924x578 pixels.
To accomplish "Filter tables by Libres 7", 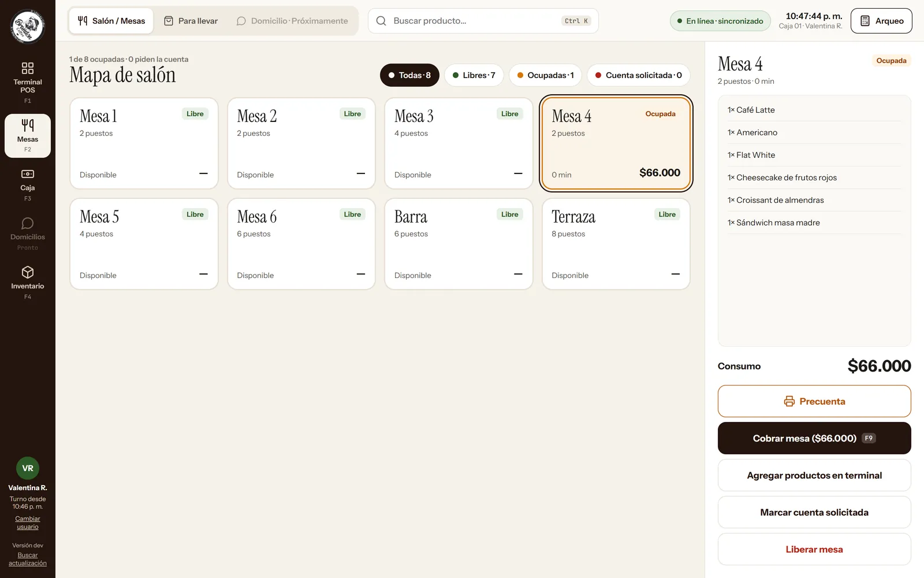I will 474,75.
